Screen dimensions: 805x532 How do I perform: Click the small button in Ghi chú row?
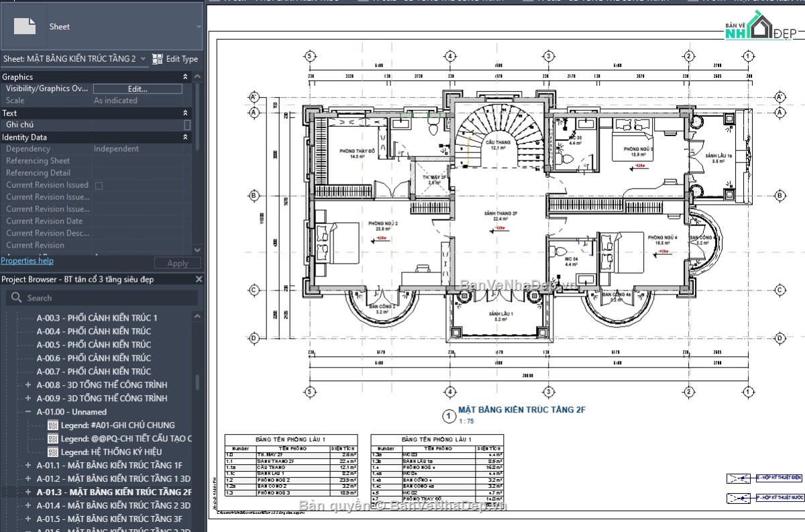[x=187, y=125]
